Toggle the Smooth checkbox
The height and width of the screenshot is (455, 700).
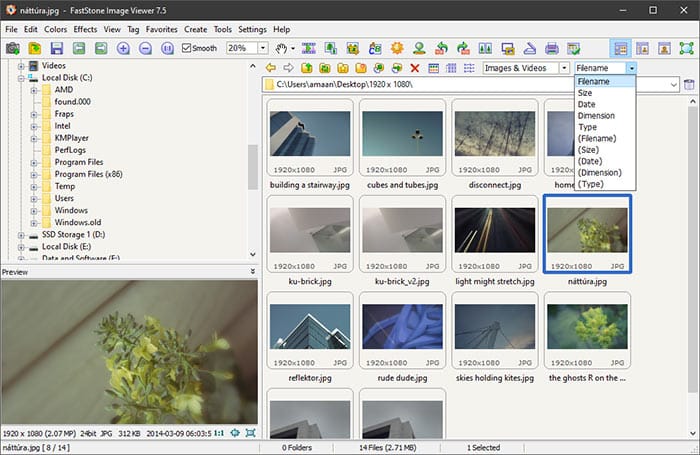click(187, 48)
